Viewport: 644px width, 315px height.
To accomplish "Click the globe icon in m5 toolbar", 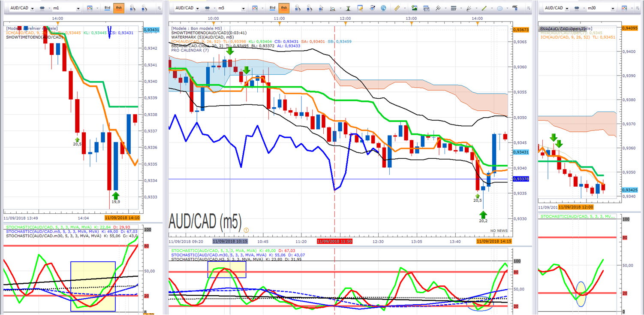I will [383, 8].
